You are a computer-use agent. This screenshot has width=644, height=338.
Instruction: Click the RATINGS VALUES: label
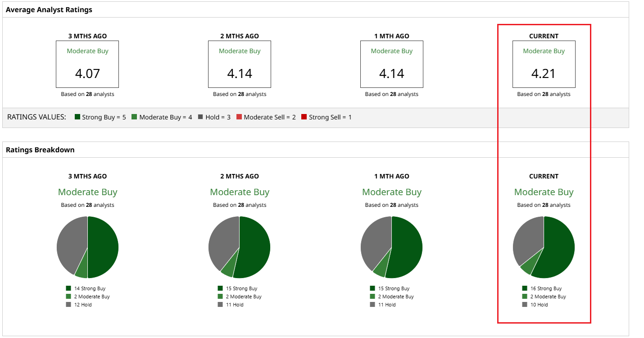coord(37,117)
